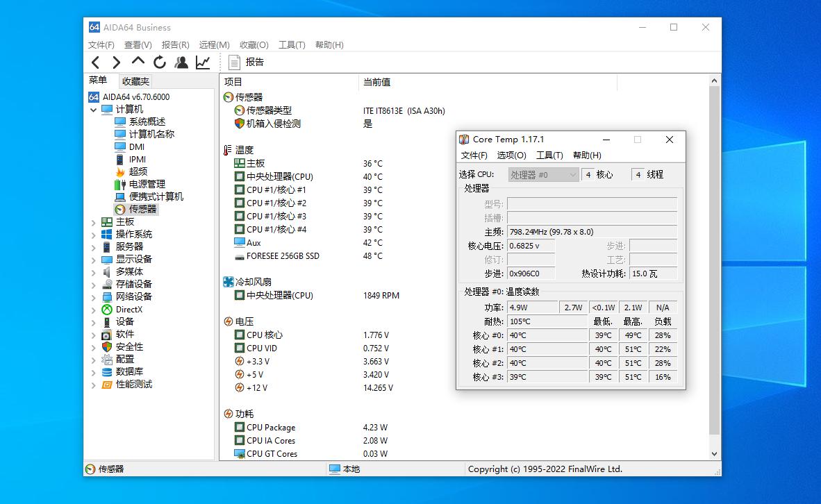Open the sensor graph chart toolbar icon
This screenshot has height=504, width=821.
point(202,62)
